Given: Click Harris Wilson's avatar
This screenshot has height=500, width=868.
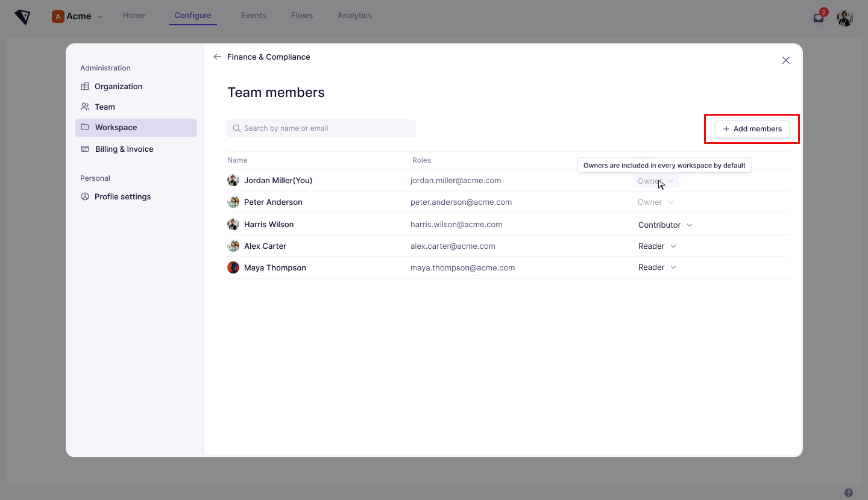Looking at the screenshot, I should tap(233, 224).
